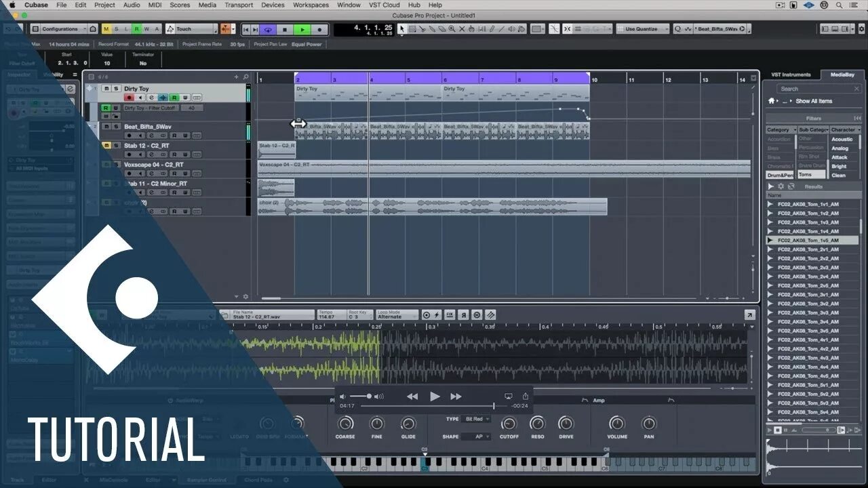Mute the Dirty Toy track
The width and height of the screenshot is (868, 488).
[x=106, y=89]
